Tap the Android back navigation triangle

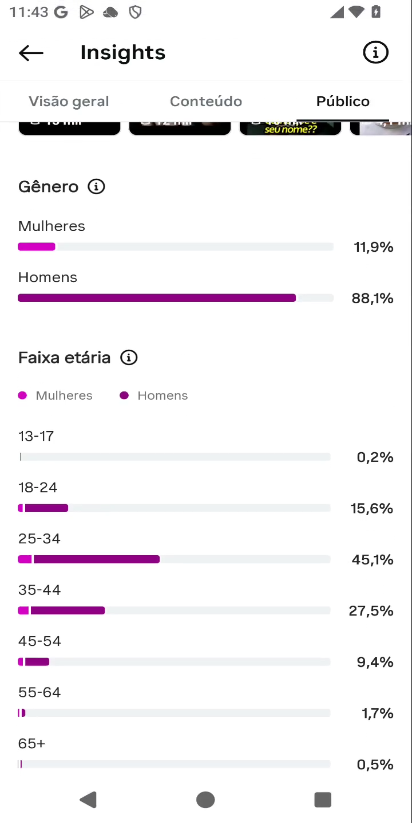pyautogui.click(x=88, y=799)
